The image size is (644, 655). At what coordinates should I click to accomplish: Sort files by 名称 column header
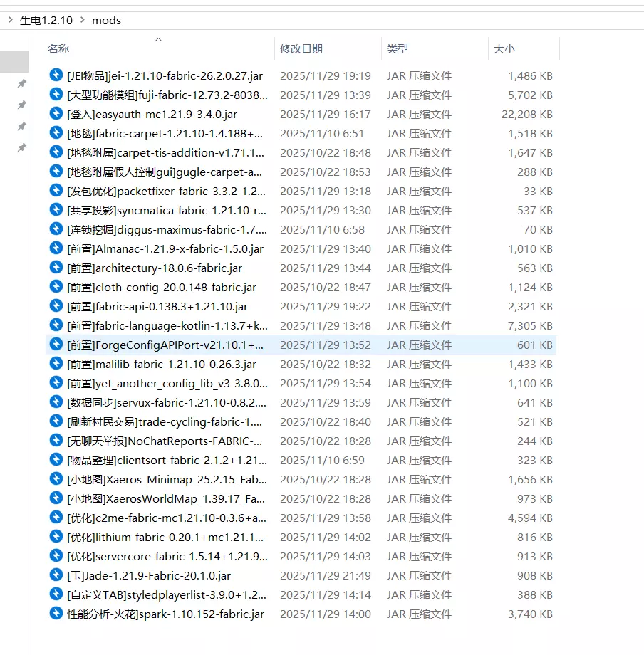pos(58,49)
